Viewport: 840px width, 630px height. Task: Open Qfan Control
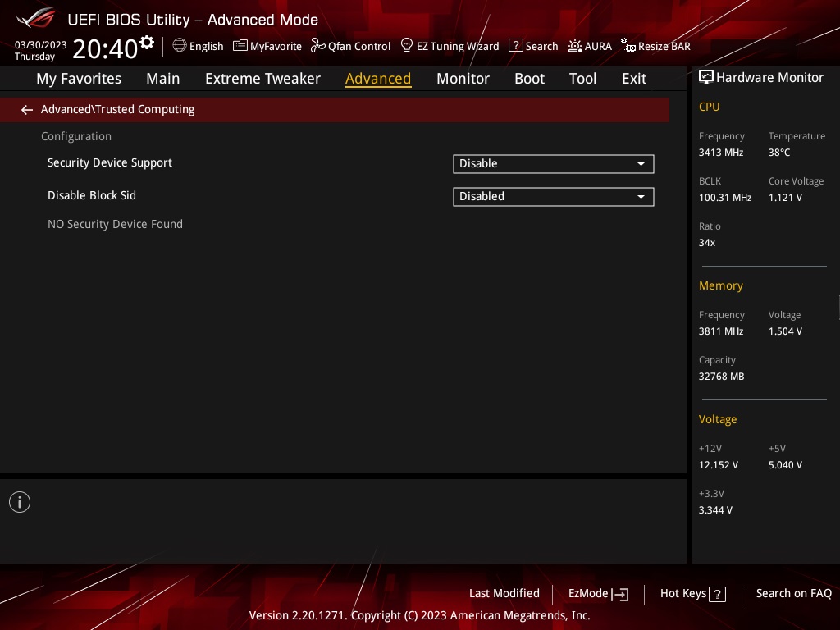[351, 46]
